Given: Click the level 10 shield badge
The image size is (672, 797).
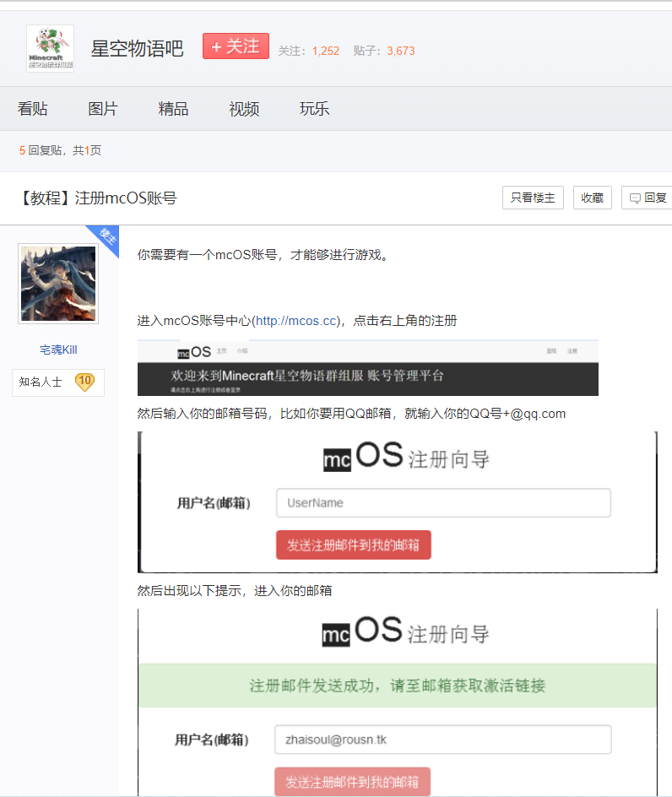Looking at the screenshot, I should tap(85, 382).
